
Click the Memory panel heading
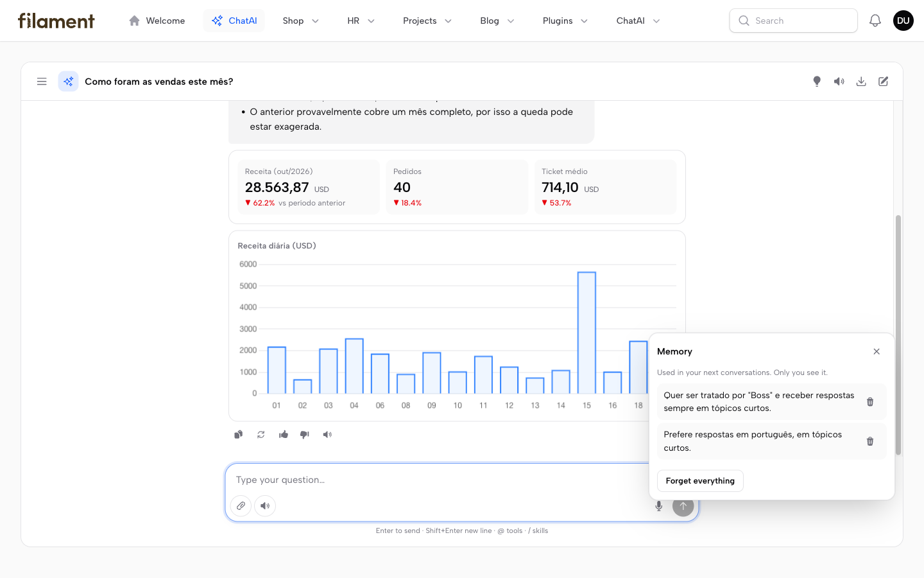674,351
